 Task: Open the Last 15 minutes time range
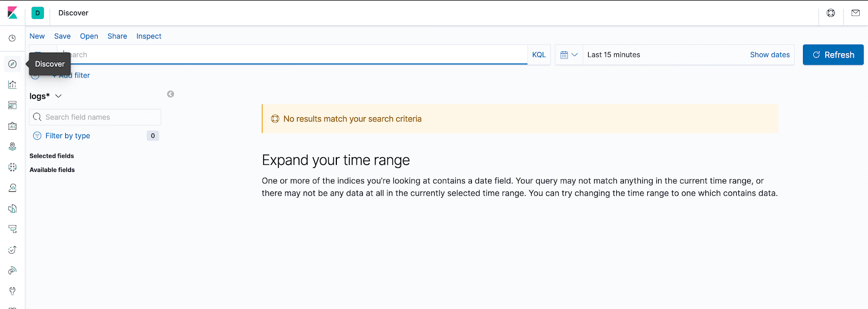(614, 55)
